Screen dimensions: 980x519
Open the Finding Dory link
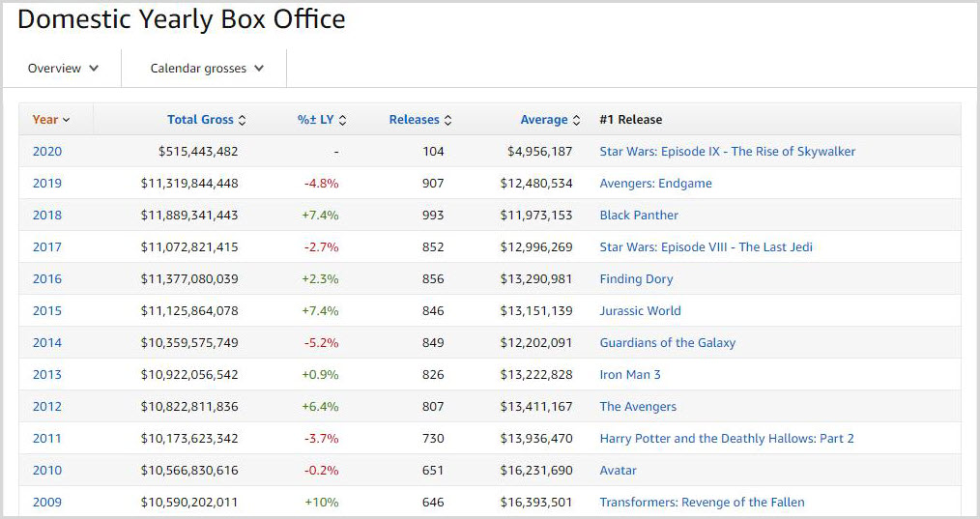pos(636,279)
